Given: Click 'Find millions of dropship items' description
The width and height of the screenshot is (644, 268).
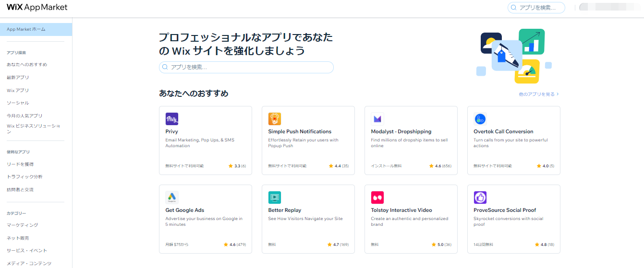Looking at the screenshot, I should click(x=409, y=143).
